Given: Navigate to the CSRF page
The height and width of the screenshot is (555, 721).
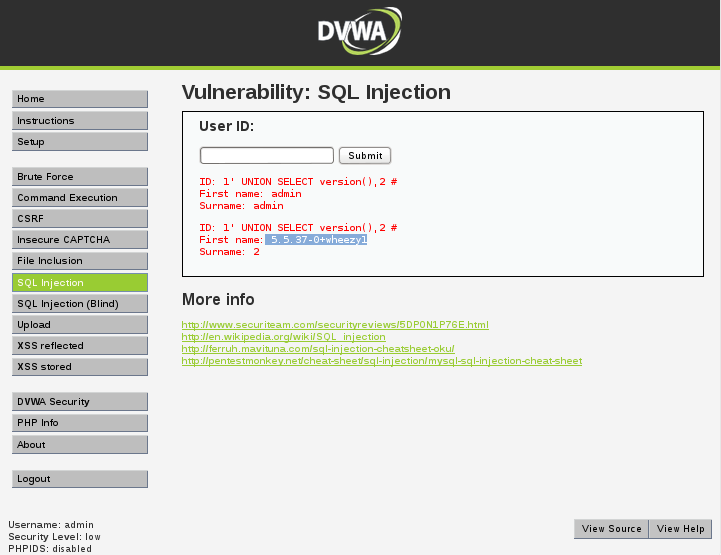Looking at the screenshot, I should pyautogui.click(x=80, y=219).
